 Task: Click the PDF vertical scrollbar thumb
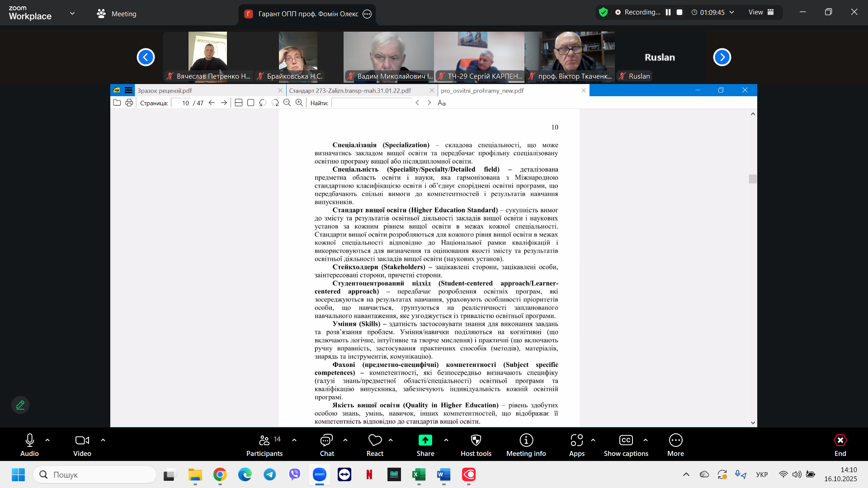tap(753, 179)
